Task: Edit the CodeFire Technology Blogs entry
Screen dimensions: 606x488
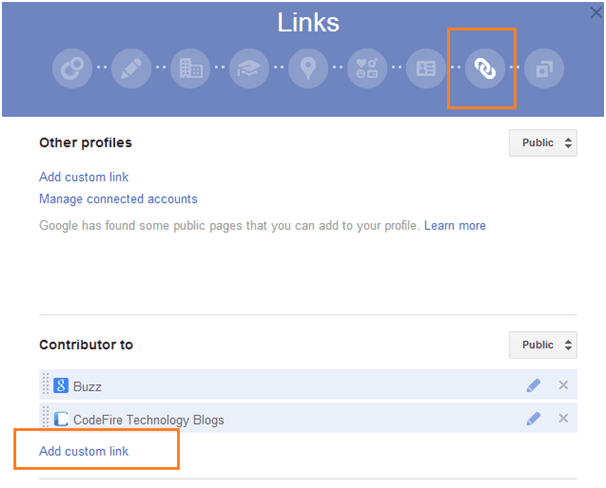Action: (533, 418)
